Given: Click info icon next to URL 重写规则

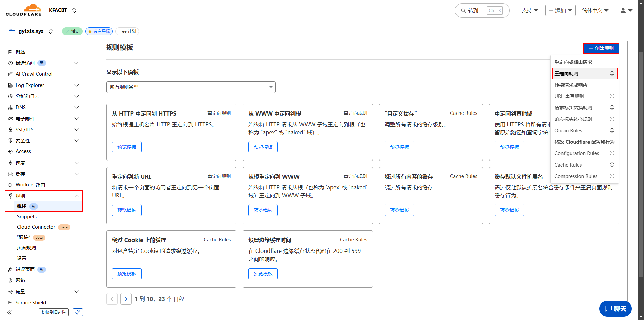Looking at the screenshot, I should click(x=612, y=96).
